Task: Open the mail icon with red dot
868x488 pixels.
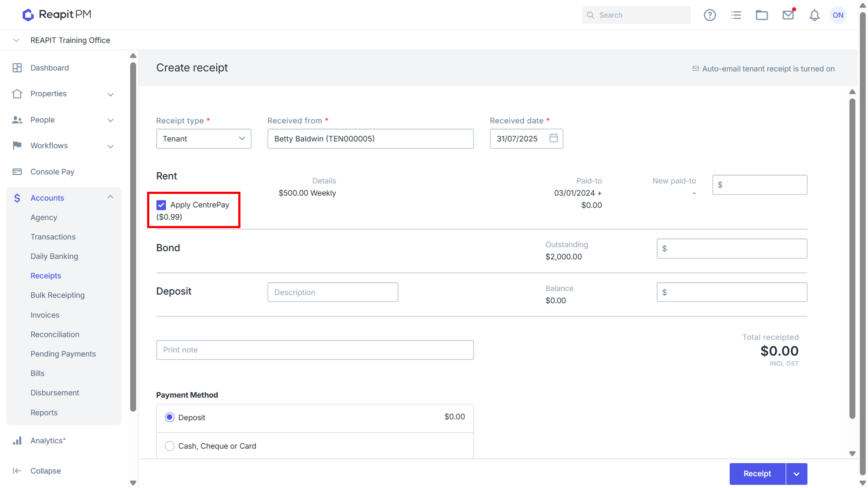Action: [x=788, y=15]
